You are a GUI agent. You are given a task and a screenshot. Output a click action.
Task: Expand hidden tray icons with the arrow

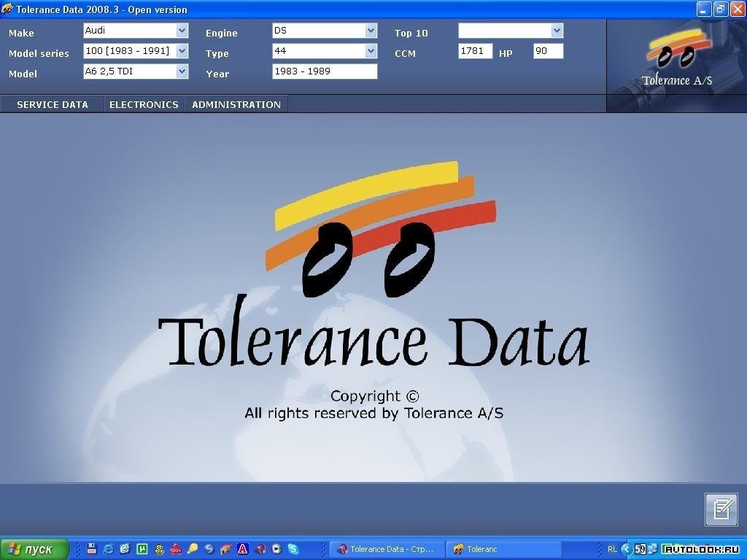pos(626,550)
